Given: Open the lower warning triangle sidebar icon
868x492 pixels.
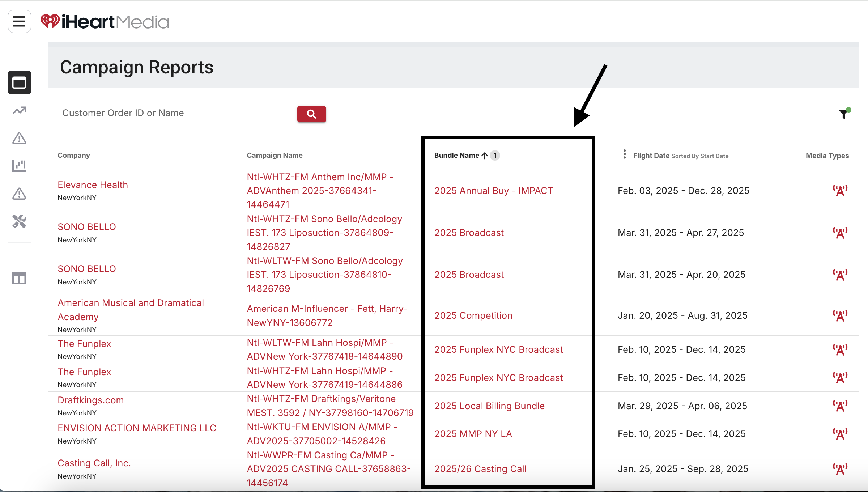Looking at the screenshot, I should point(20,194).
